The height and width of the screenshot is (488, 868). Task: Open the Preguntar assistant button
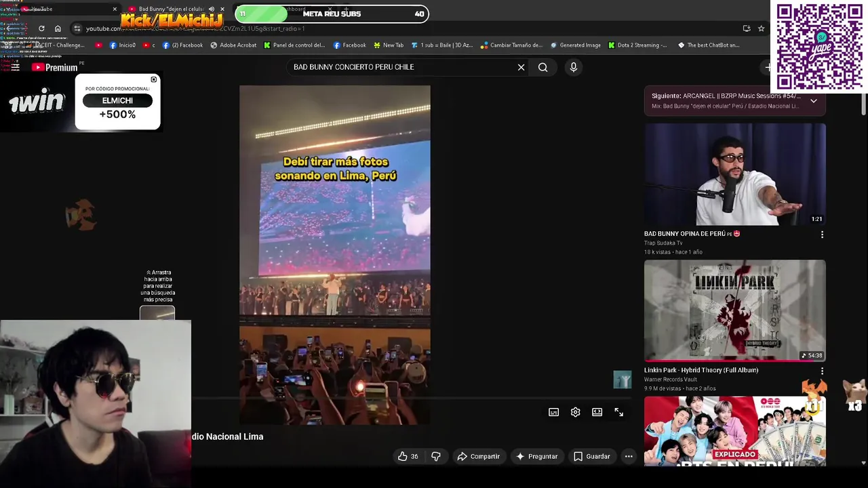coord(536,456)
